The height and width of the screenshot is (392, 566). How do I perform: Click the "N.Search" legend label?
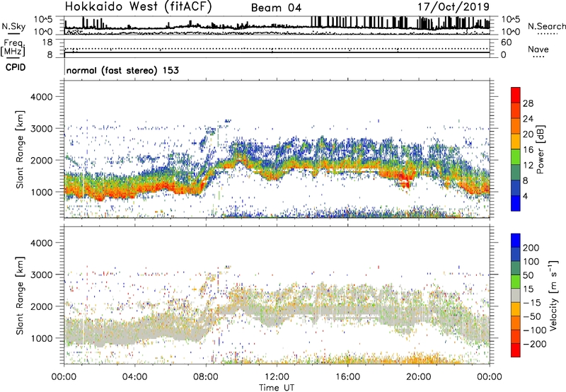point(546,26)
